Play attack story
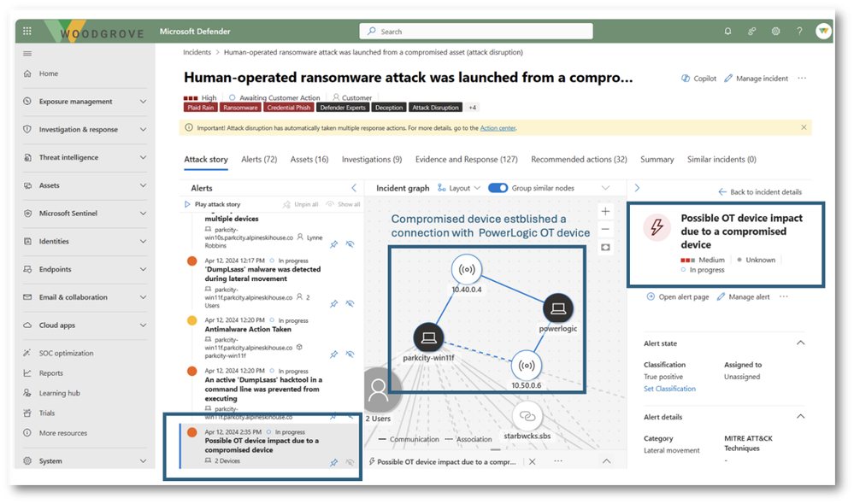Screen dimensions: 854x504 click(x=212, y=204)
